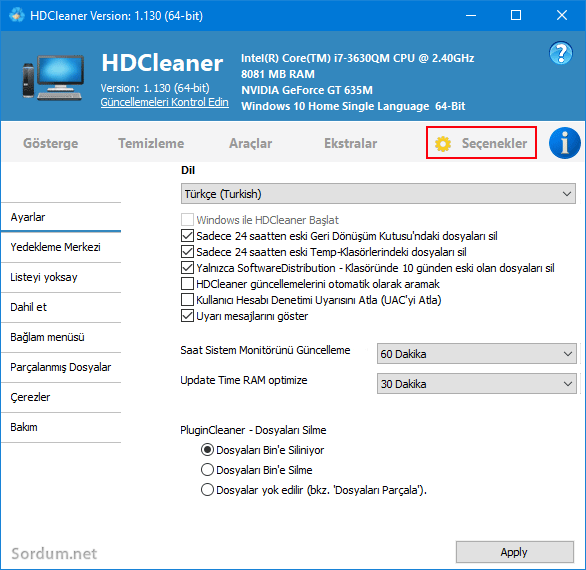
Task: Click PluginCleaner - Dosyaları Silme heading
Action: [253, 430]
